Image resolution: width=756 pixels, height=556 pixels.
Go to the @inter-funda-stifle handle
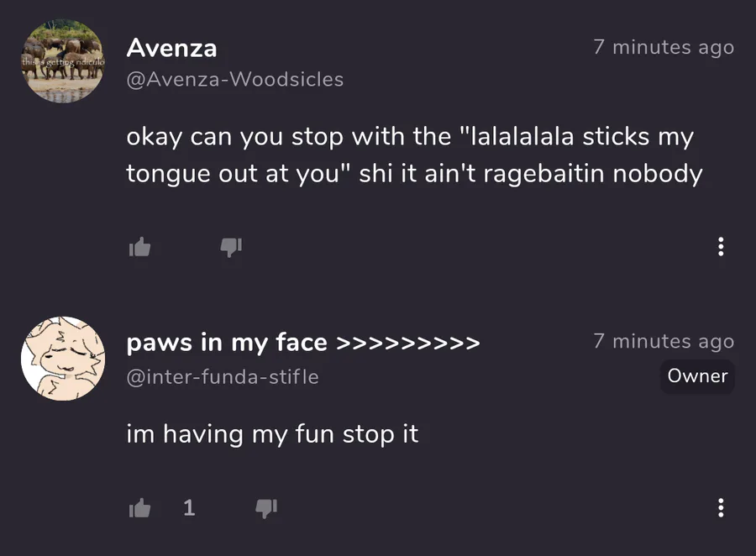pos(222,377)
